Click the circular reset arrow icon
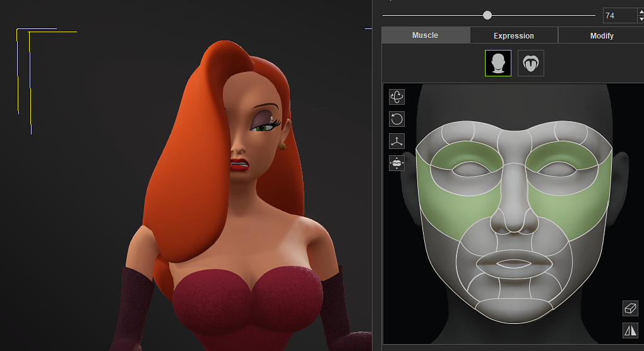Screen dimensions: 644x351 [x=397, y=119]
